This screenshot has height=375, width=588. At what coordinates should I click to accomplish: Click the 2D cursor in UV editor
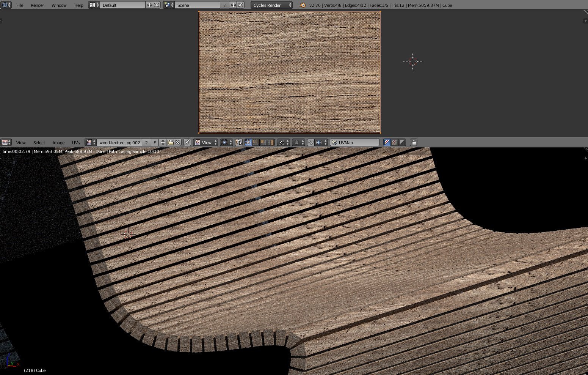click(x=413, y=61)
